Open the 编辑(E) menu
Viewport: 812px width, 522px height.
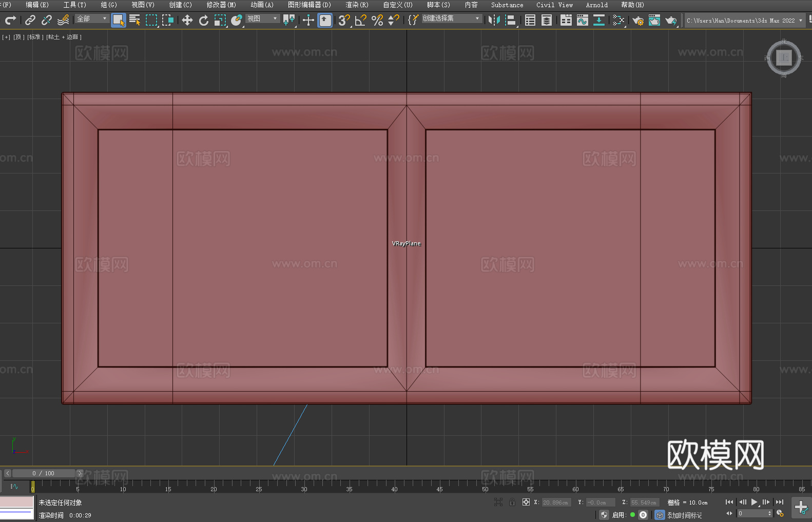37,5
